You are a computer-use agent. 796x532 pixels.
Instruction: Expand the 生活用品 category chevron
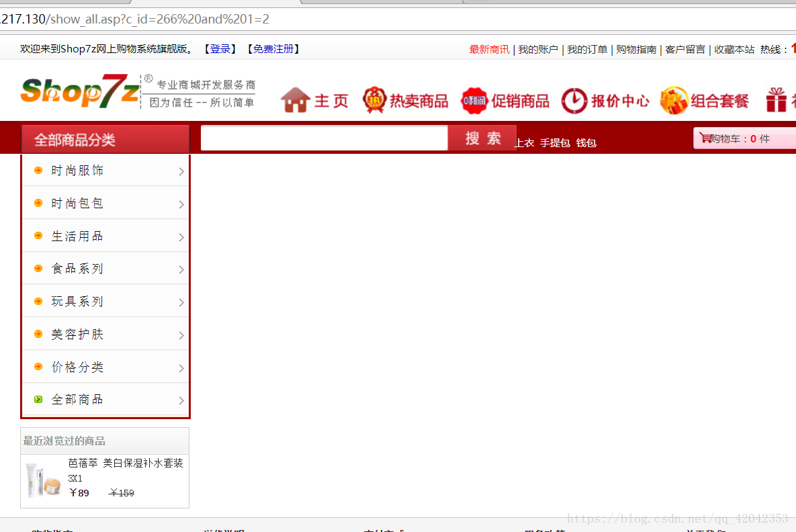[x=181, y=237]
